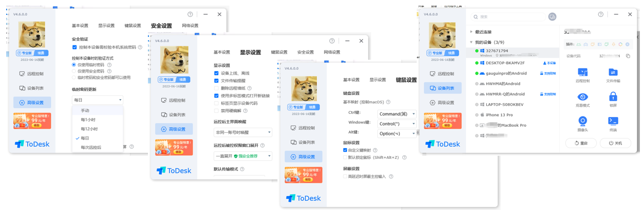Uncheck 控制本设备需校验本机系统密码 checkbox
The image size is (644, 213).
(75, 48)
